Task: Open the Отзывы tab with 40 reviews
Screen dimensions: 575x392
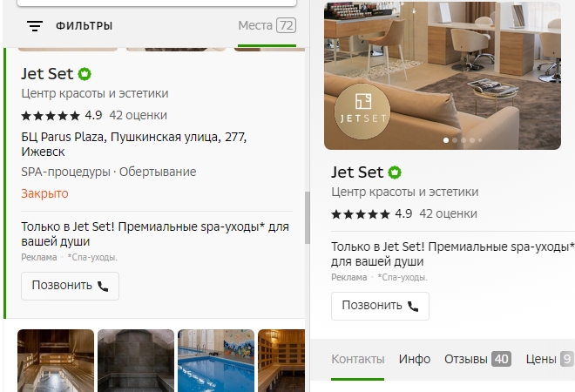Action: (x=477, y=360)
